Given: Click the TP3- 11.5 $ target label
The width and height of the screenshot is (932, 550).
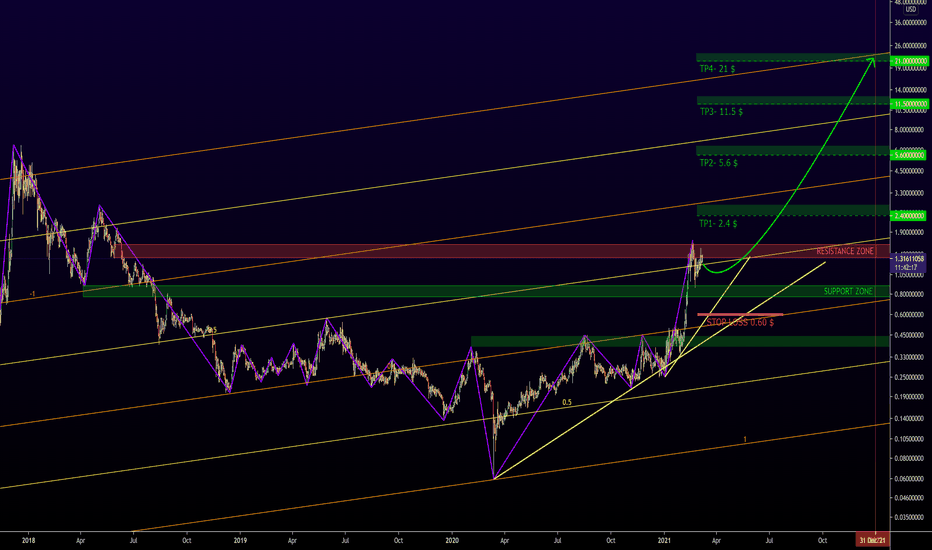Looking at the screenshot, I should (x=721, y=112).
